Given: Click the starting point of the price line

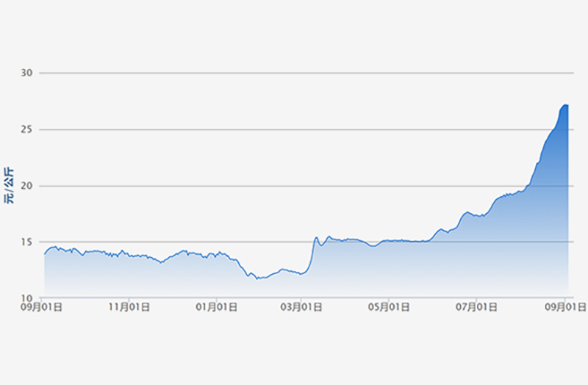Looking at the screenshot, I should pos(45,253).
